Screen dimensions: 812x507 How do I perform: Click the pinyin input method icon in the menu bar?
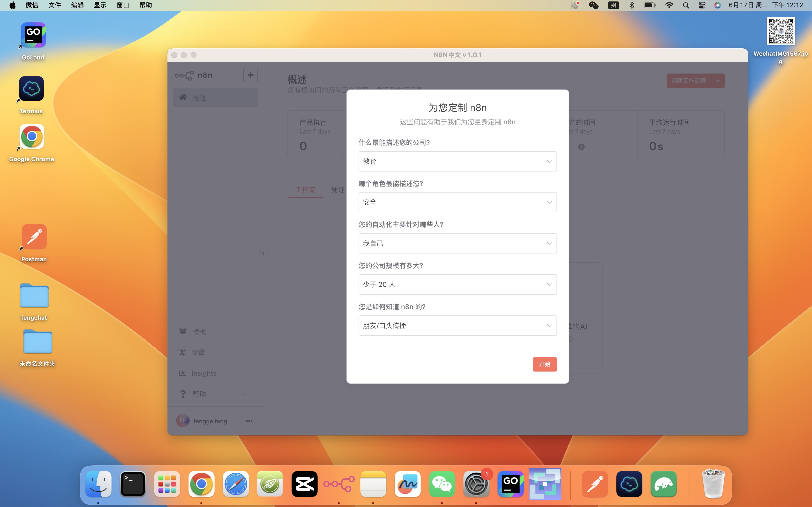click(613, 5)
